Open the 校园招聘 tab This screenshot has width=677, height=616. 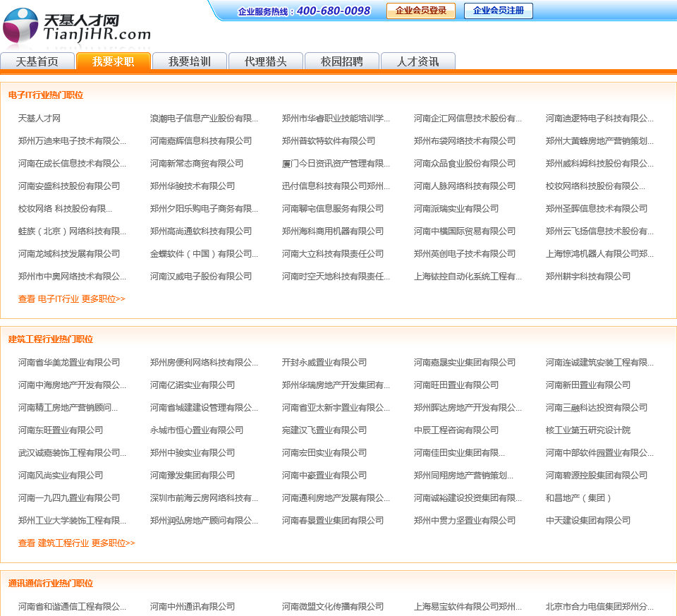(x=342, y=61)
